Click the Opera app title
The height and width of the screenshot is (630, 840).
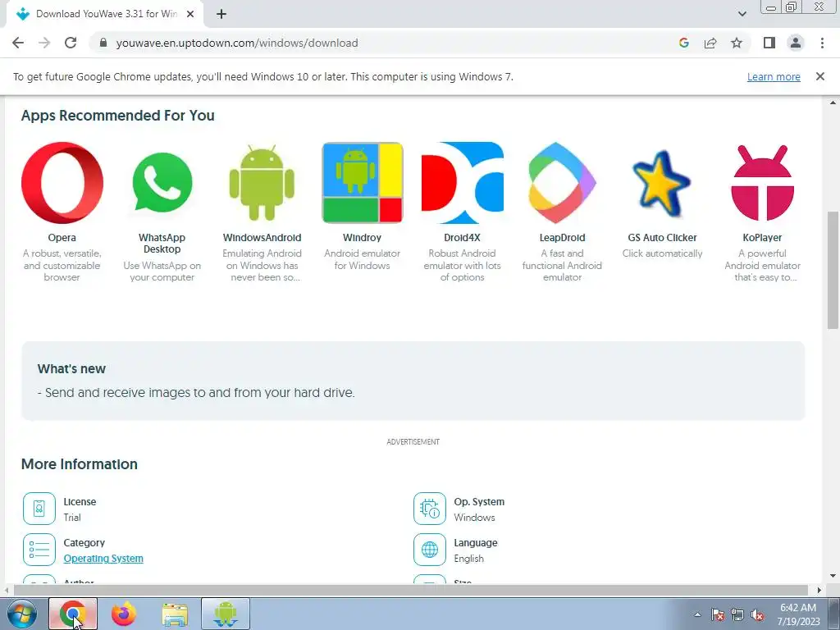(62, 237)
